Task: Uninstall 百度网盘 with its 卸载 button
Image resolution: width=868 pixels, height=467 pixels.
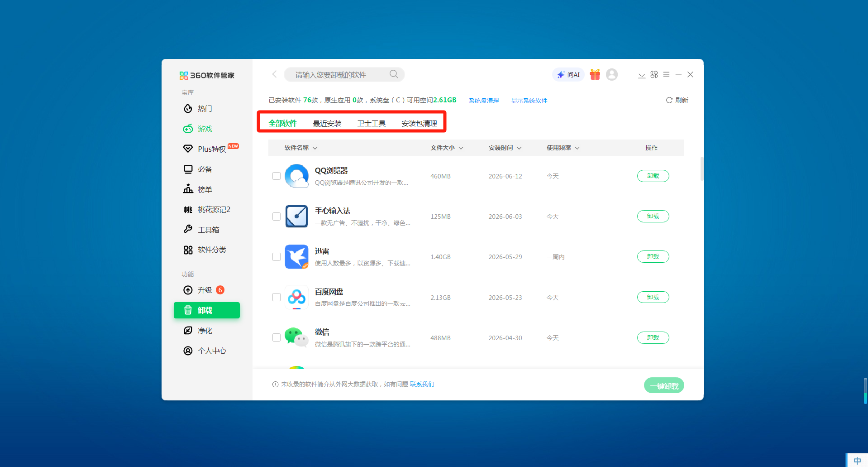Action: pos(653,297)
